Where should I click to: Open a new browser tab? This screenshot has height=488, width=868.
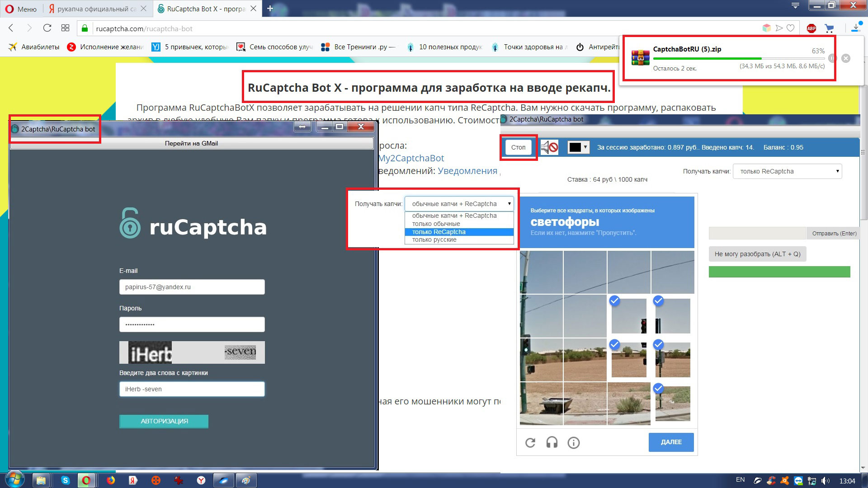270,9
